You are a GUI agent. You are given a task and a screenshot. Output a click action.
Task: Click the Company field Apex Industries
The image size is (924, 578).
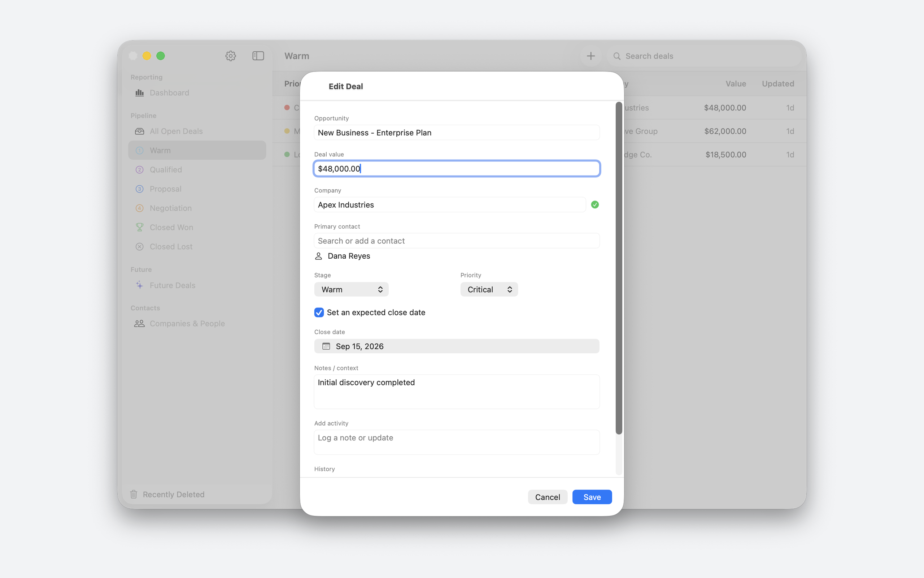450,205
